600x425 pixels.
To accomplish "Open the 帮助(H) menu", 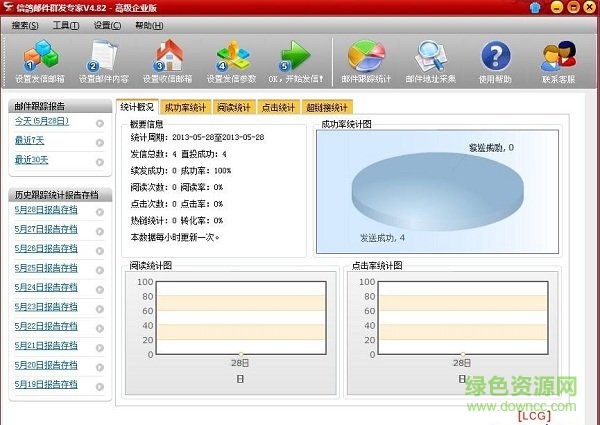I will (149, 26).
